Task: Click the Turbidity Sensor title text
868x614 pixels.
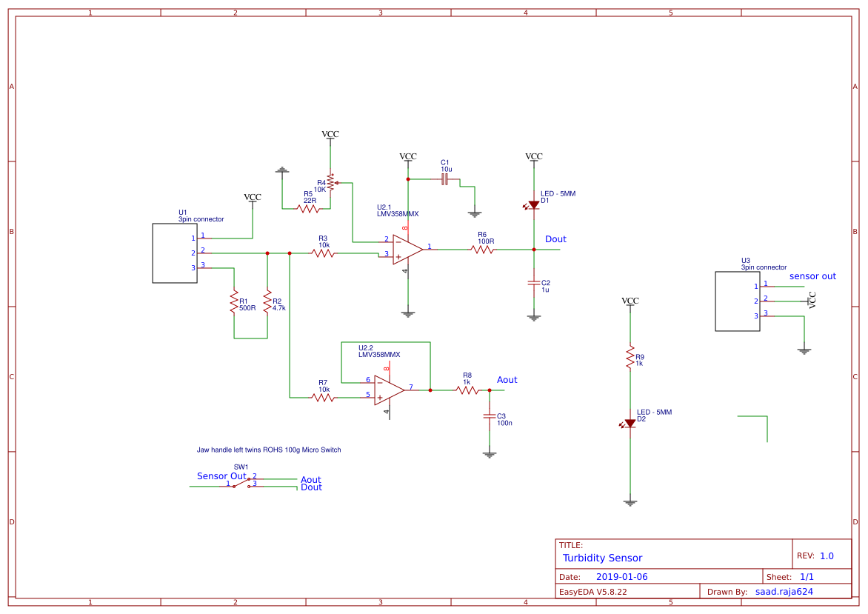Action: (x=604, y=558)
